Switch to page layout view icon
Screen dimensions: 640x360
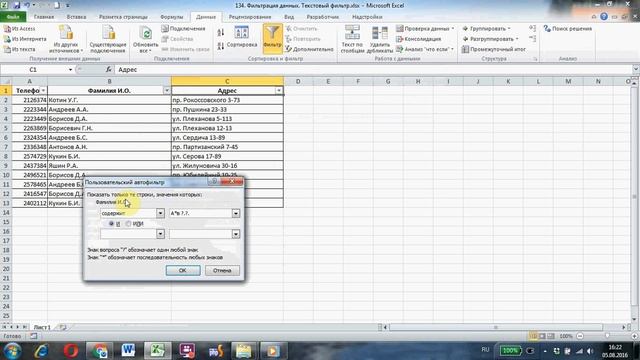pyautogui.click(x=542, y=336)
